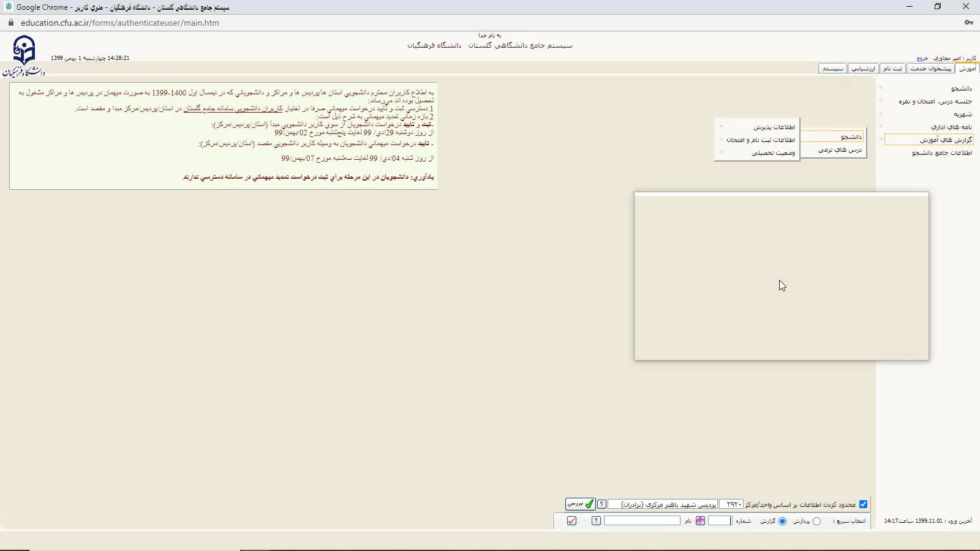The height and width of the screenshot is (551, 980).
Task: Click the خروج logout link
Action: pos(922,58)
